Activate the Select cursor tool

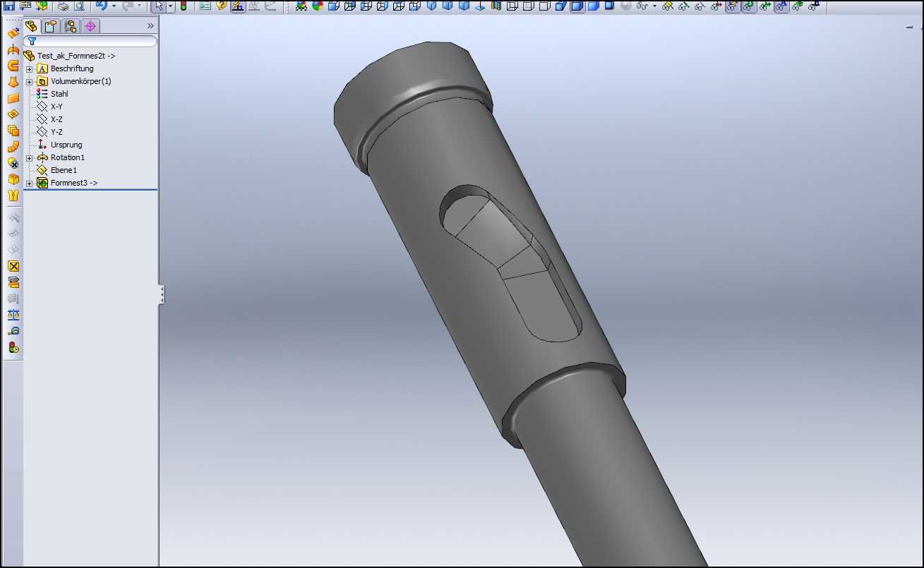[159, 6]
